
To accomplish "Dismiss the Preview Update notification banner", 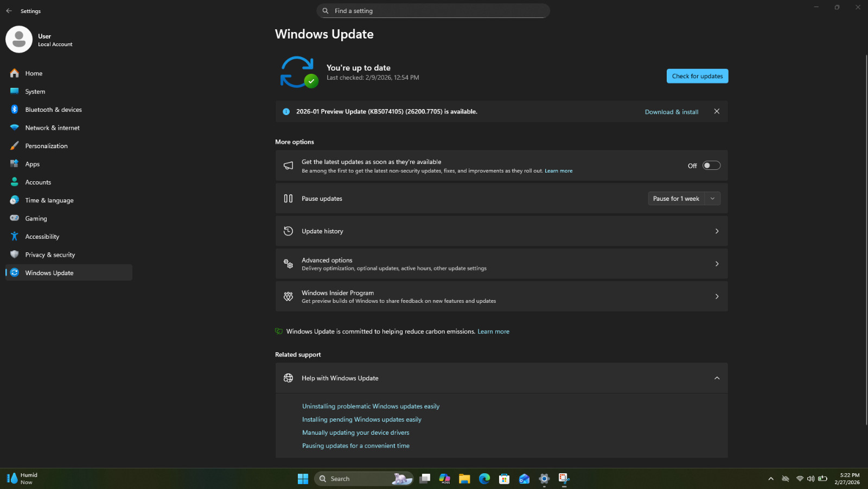I will tap(717, 111).
